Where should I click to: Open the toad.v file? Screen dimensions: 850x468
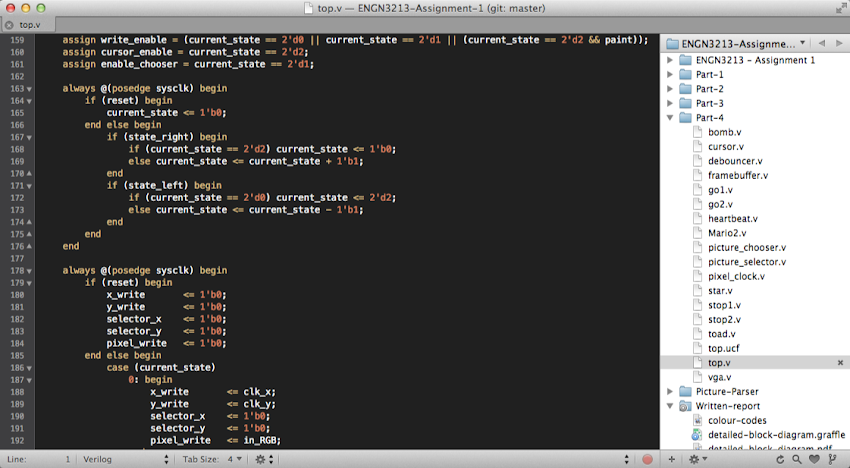tap(721, 334)
